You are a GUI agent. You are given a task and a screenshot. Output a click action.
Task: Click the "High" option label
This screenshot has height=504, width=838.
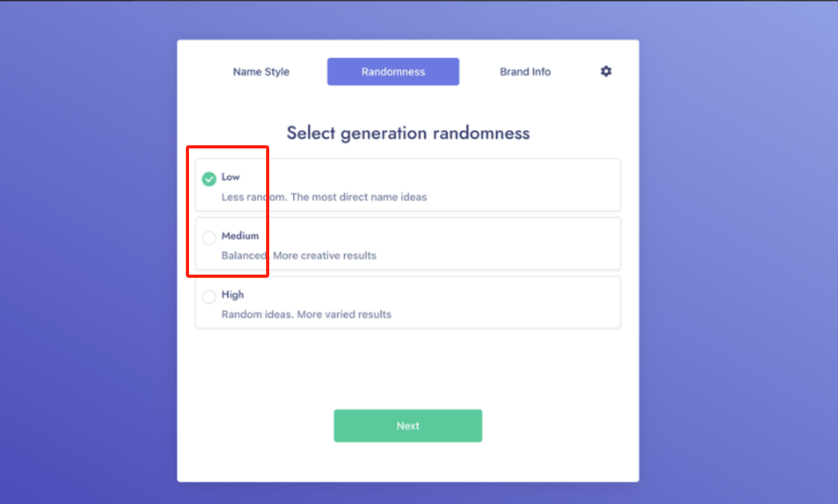coord(233,294)
